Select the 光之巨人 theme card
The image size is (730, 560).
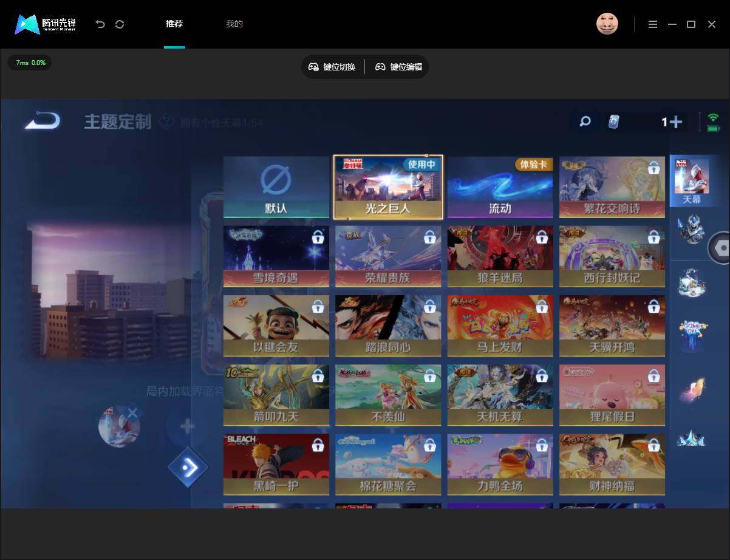[388, 187]
